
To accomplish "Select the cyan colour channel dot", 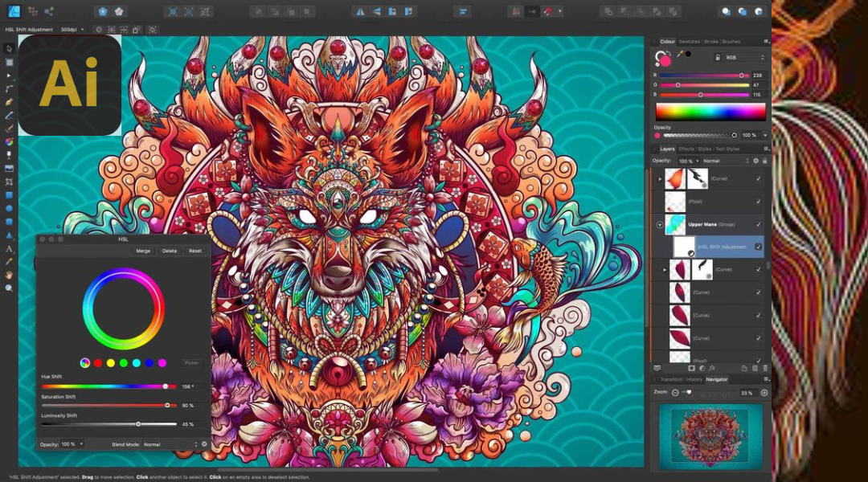I will point(136,363).
